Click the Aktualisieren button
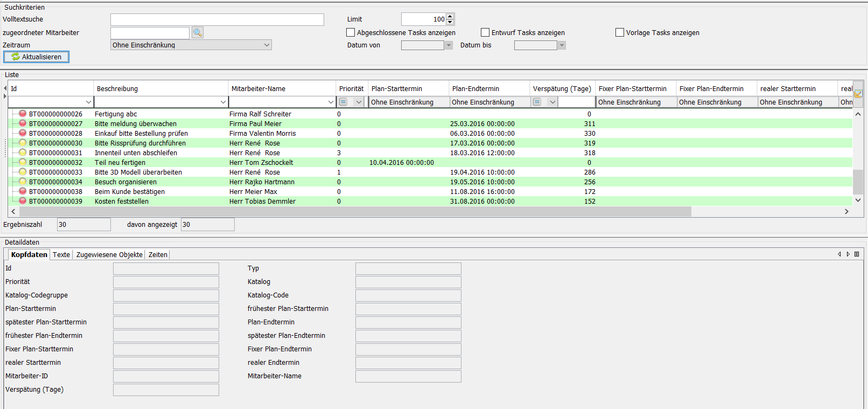Viewport: 868px width, 409px height. [x=37, y=57]
